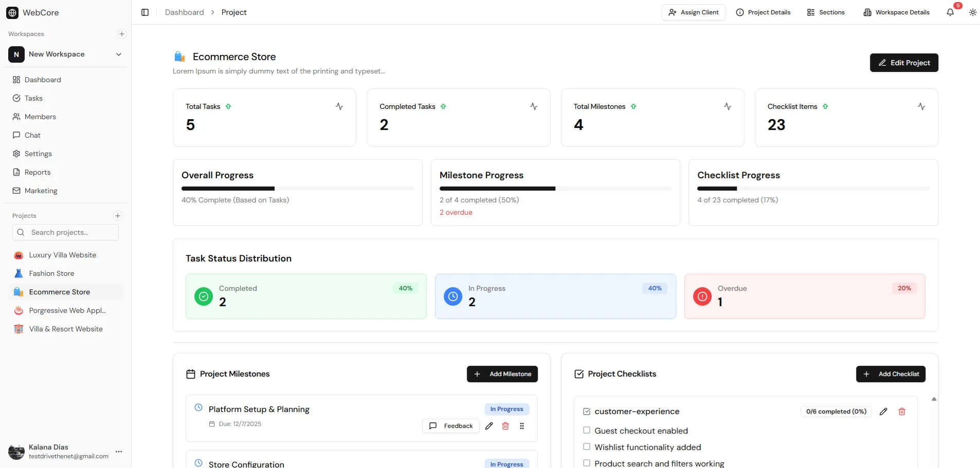Go to Reports in sidebar

[38, 172]
